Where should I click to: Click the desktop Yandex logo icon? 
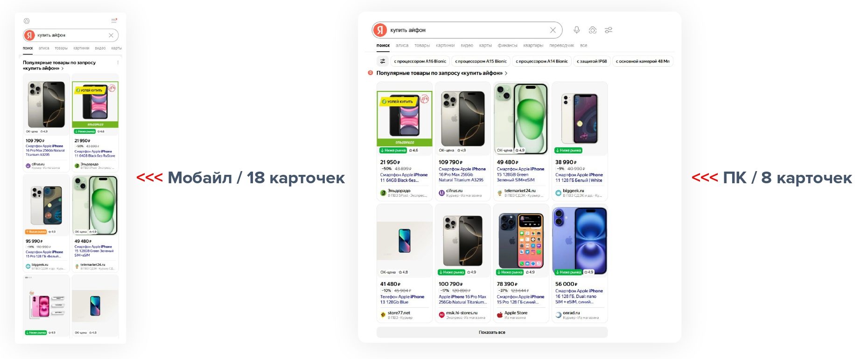[380, 30]
